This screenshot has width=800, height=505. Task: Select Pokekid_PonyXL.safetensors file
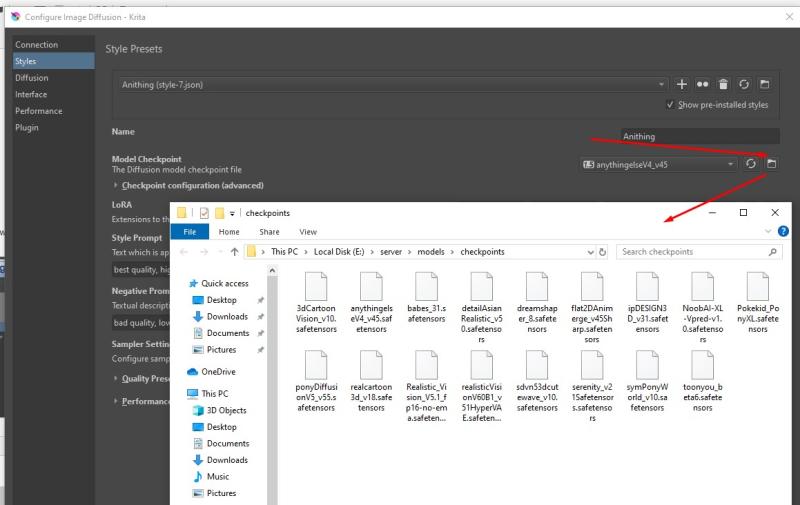pyautogui.click(x=758, y=302)
